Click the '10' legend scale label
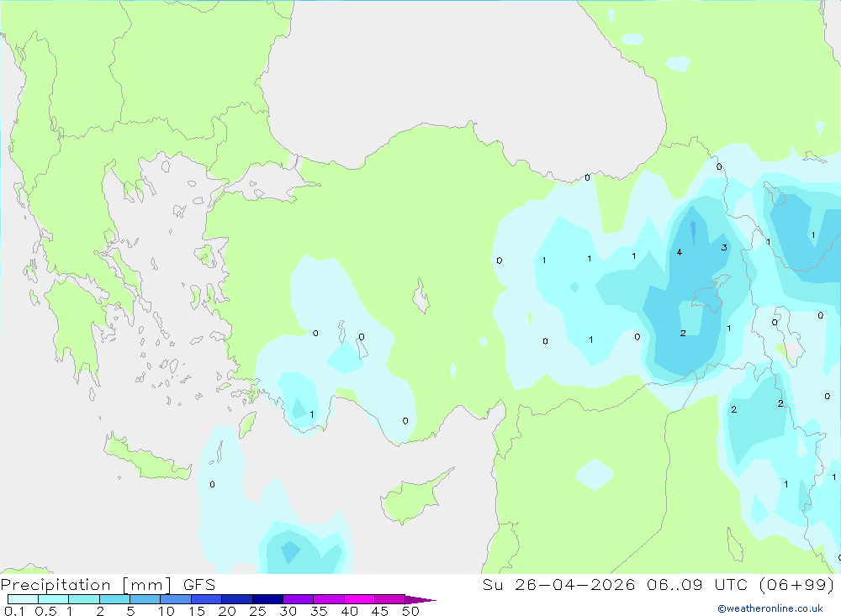This screenshot has width=841, height=616. pyautogui.click(x=167, y=611)
